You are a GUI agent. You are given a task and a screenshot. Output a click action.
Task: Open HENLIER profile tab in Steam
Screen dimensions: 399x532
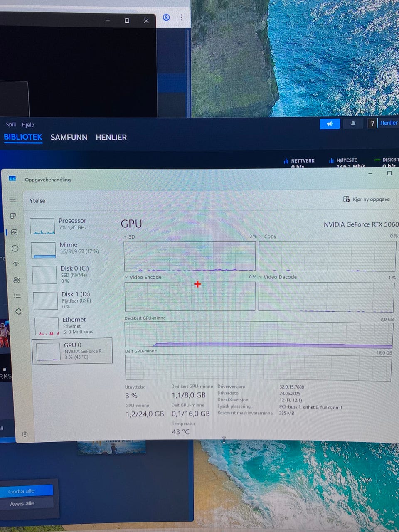click(x=111, y=137)
